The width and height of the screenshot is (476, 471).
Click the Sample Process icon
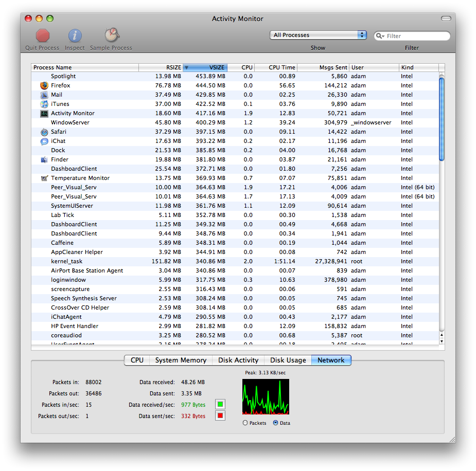[112, 35]
